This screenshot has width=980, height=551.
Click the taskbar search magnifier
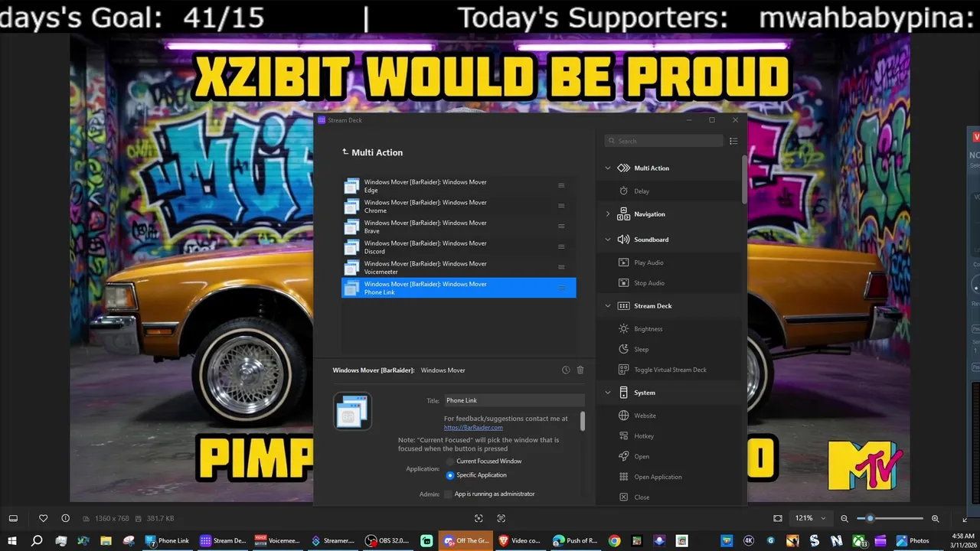36,540
